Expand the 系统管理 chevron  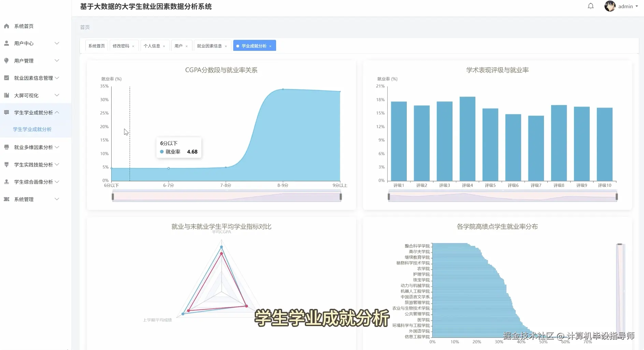click(57, 199)
